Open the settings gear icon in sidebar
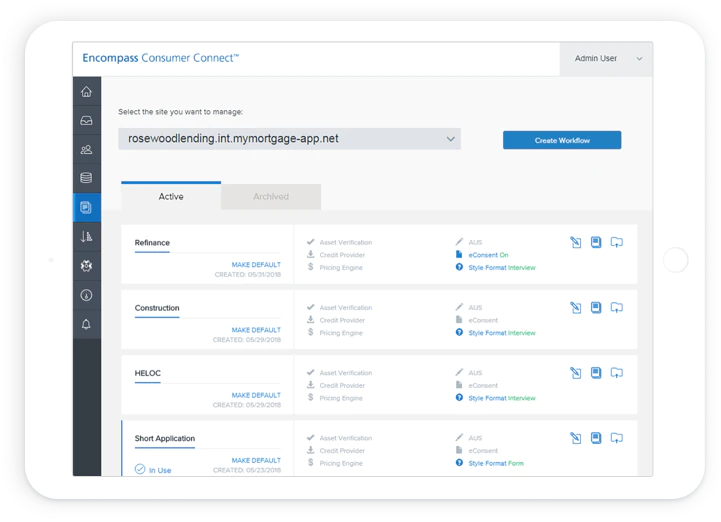This screenshot has width=721, height=522. point(86,266)
